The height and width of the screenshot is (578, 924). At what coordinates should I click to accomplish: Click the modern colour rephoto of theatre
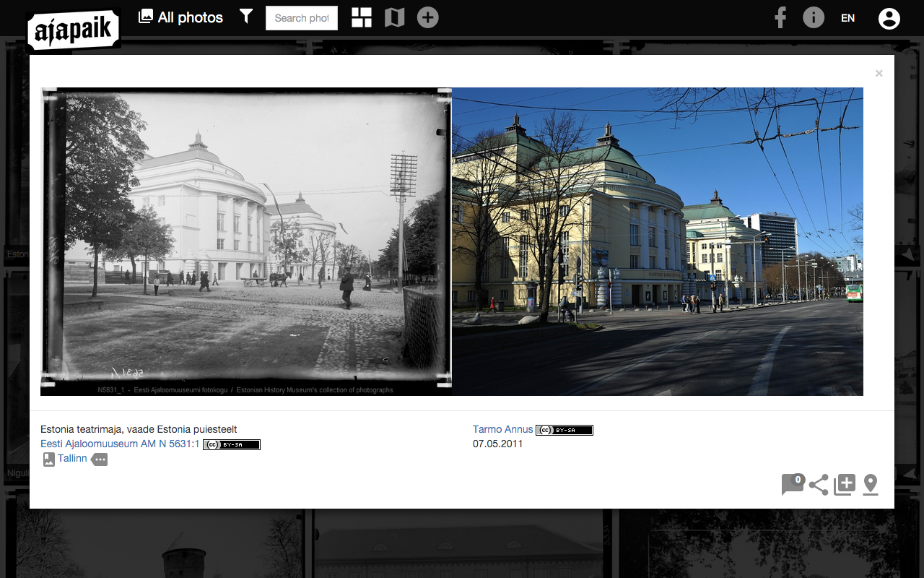click(658, 241)
